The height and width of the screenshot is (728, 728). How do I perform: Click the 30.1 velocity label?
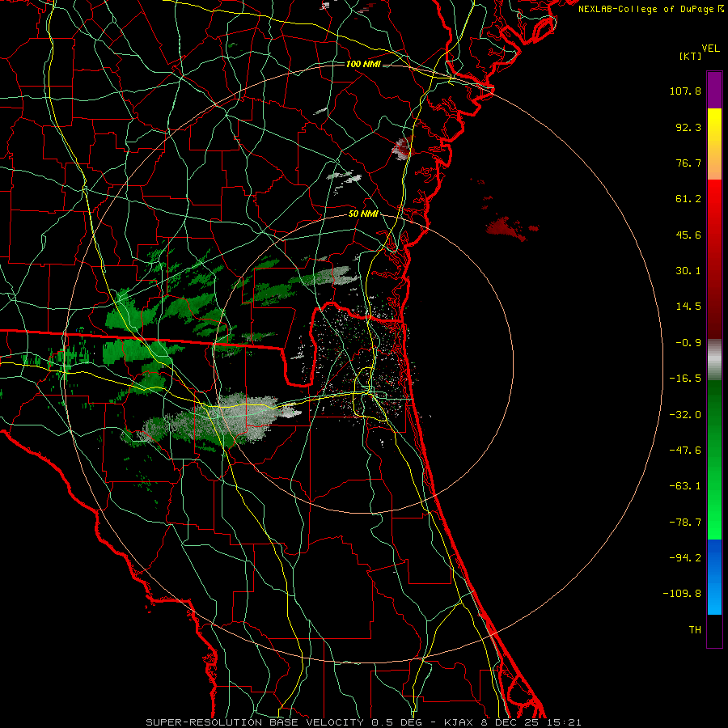(x=688, y=271)
